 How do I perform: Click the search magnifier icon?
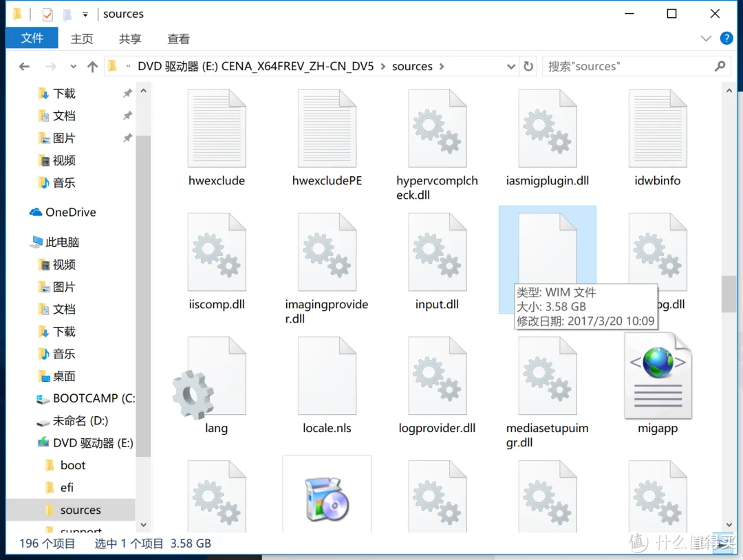720,66
